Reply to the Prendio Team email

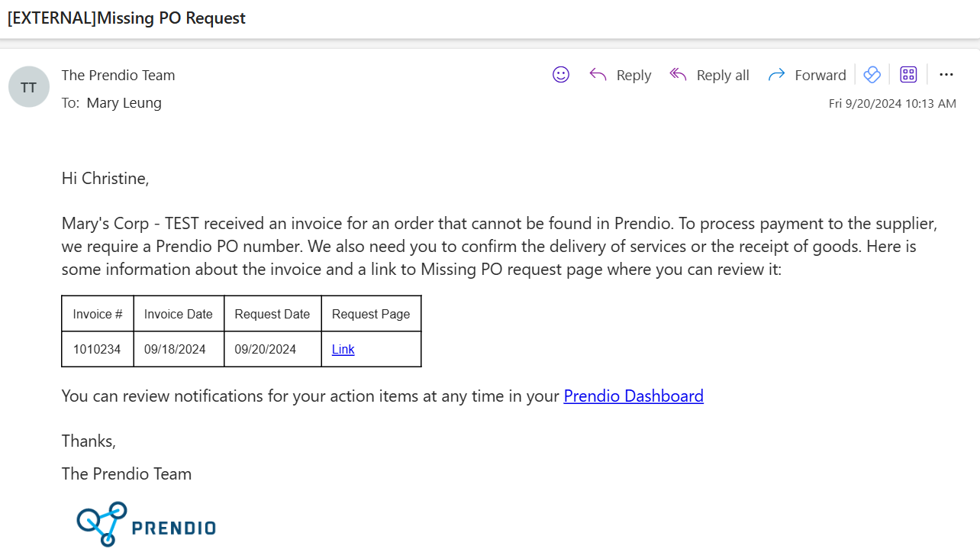[620, 75]
